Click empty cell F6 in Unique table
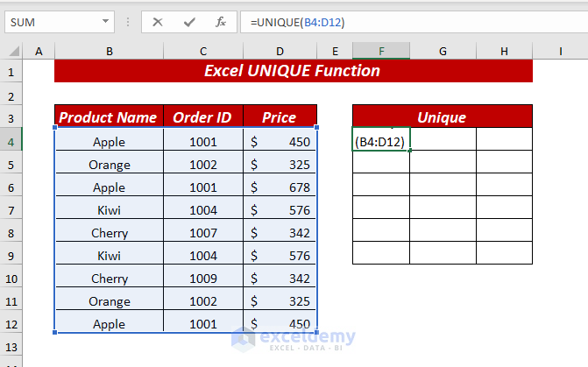This screenshot has height=367, width=588. click(x=381, y=185)
